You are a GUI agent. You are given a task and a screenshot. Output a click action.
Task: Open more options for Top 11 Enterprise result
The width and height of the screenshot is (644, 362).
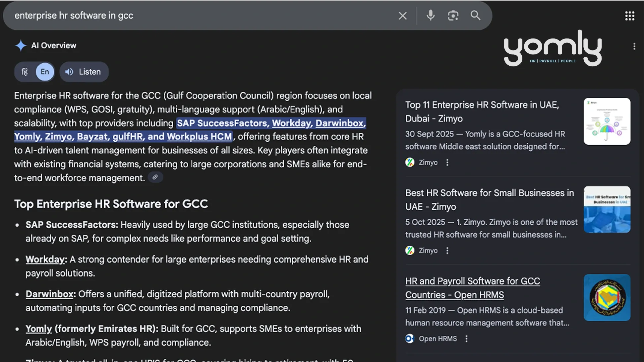tap(447, 162)
